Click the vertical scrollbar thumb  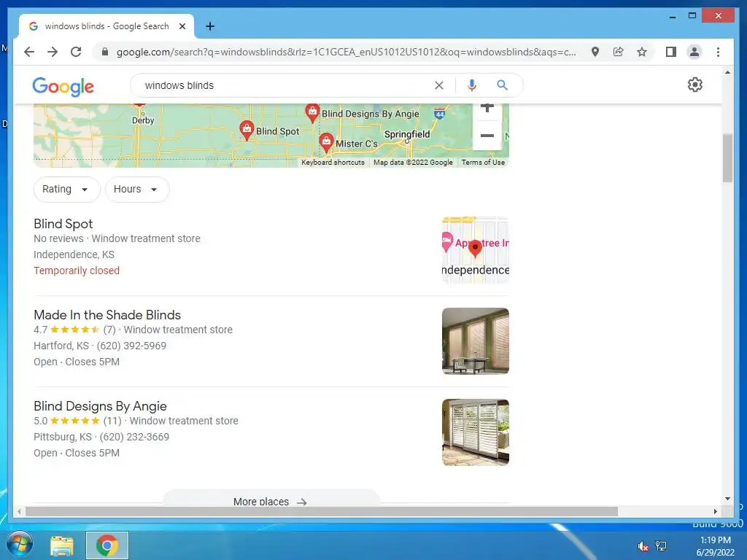click(727, 158)
